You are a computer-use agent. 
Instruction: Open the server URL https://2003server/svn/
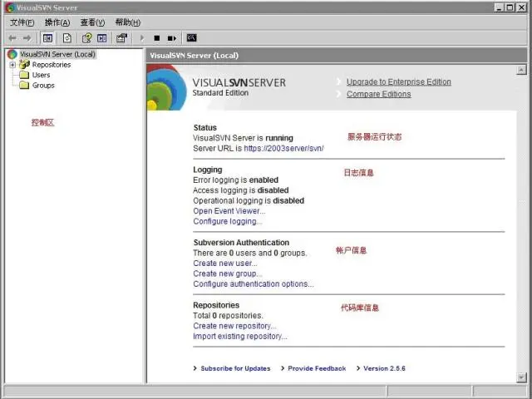point(283,148)
